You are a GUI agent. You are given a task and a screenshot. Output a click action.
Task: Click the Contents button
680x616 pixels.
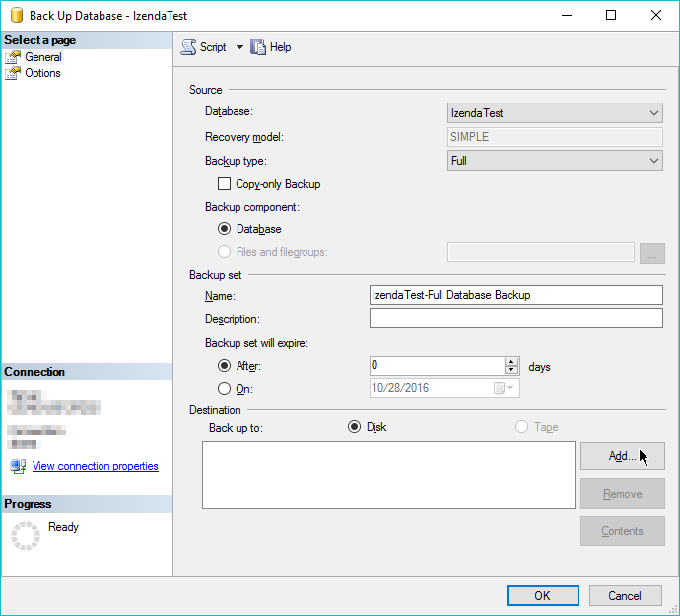[x=622, y=531]
